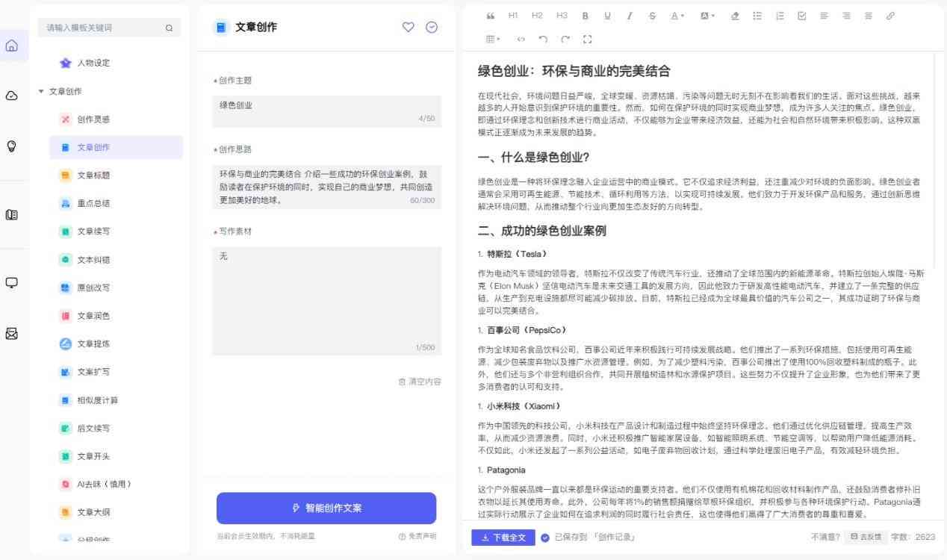Collapse the 文章创作 category

[41, 91]
